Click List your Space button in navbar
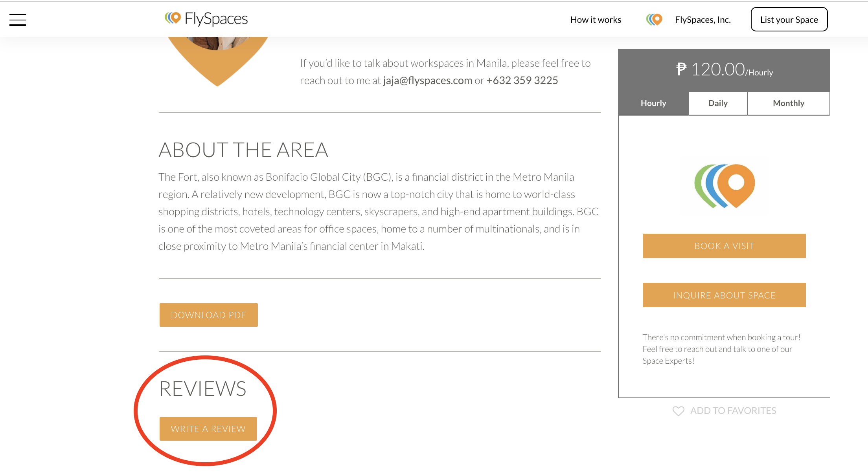Screen dimensions: 868x476 pyautogui.click(x=789, y=19)
